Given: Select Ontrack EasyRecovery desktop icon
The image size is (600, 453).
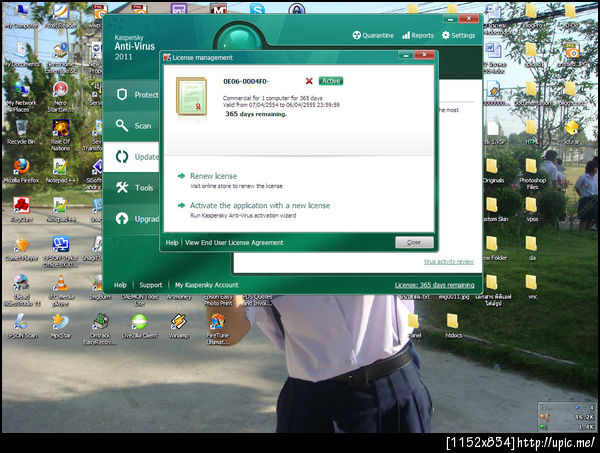Looking at the screenshot, I should [x=100, y=329].
